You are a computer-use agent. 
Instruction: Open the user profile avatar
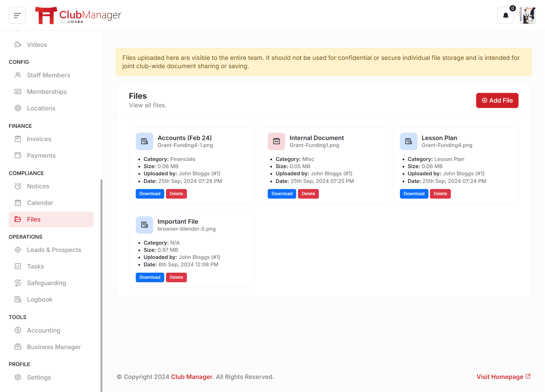pos(527,16)
